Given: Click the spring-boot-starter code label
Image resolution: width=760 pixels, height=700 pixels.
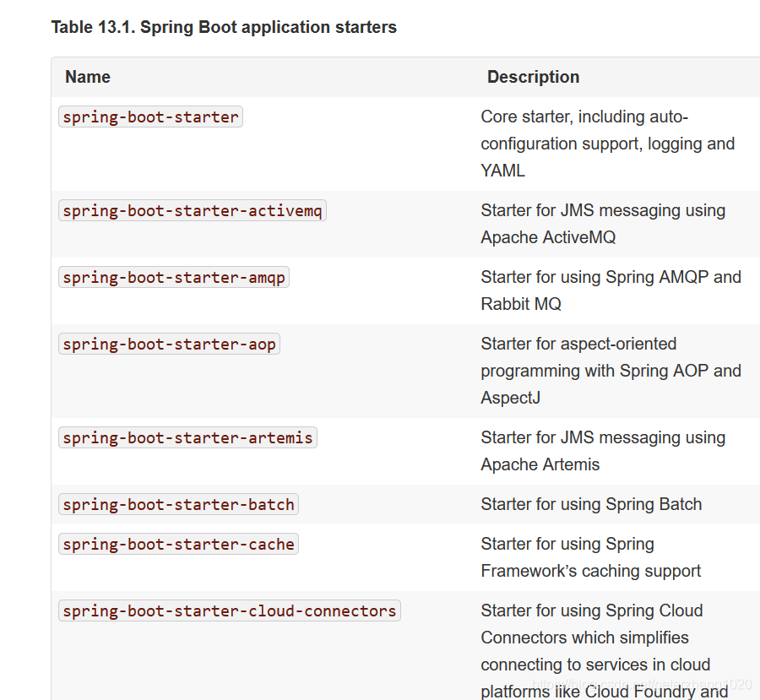Looking at the screenshot, I should (150, 117).
